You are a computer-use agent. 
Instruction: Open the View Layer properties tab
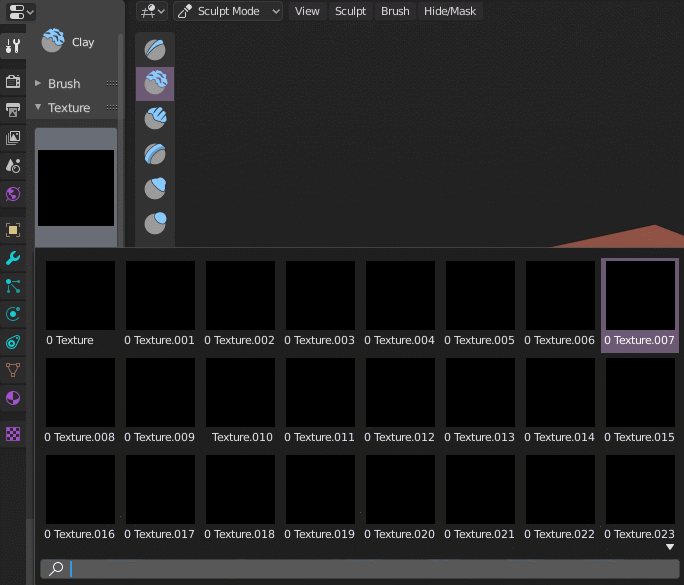click(x=13, y=138)
